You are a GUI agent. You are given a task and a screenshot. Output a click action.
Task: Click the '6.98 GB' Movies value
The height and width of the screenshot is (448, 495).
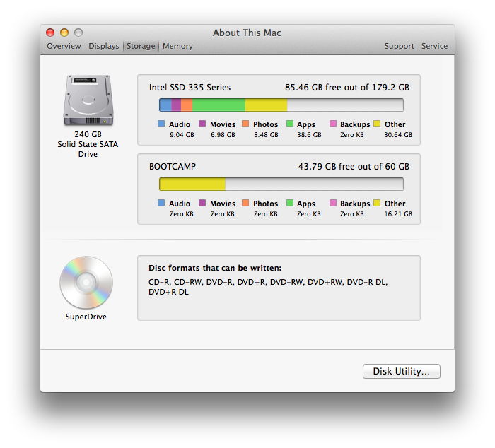[x=223, y=135]
